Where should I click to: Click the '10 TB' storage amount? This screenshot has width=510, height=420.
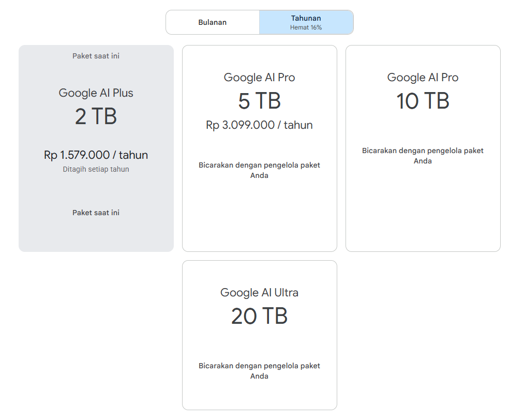coord(423,101)
